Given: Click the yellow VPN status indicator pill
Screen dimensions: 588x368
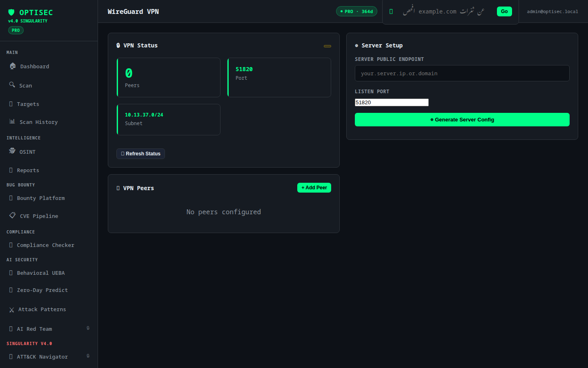Looking at the screenshot, I should pos(327,46).
